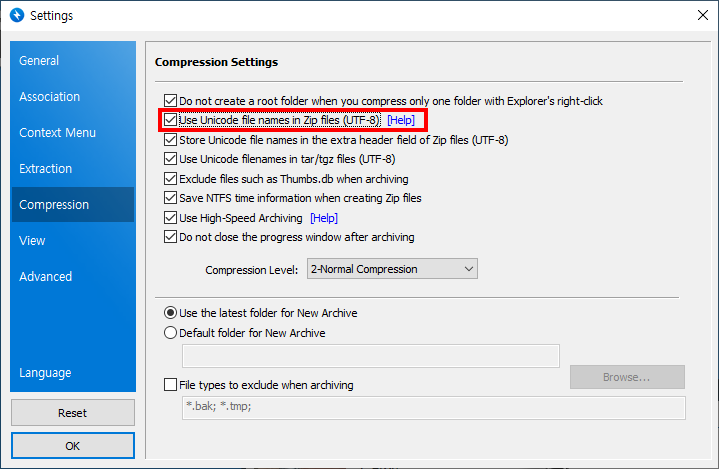Open Help link for Unicode file names
The width and height of the screenshot is (719, 469).
tap(400, 121)
